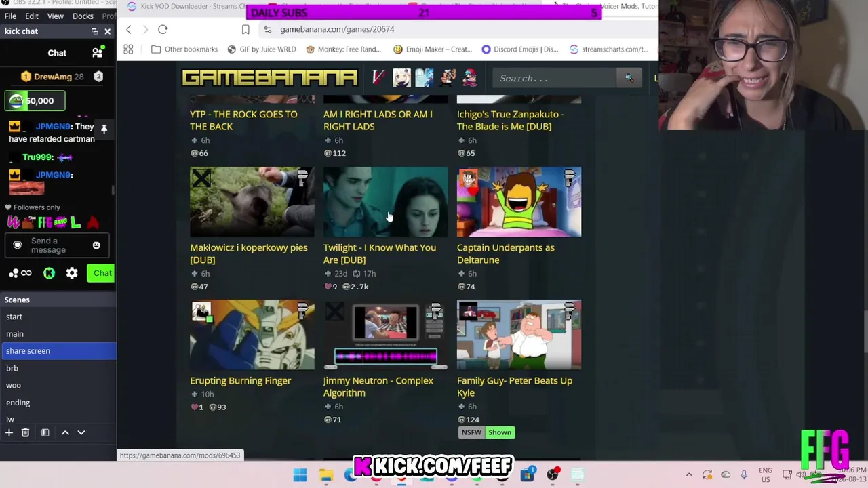Open the OBS View menu

pyautogui.click(x=56, y=16)
